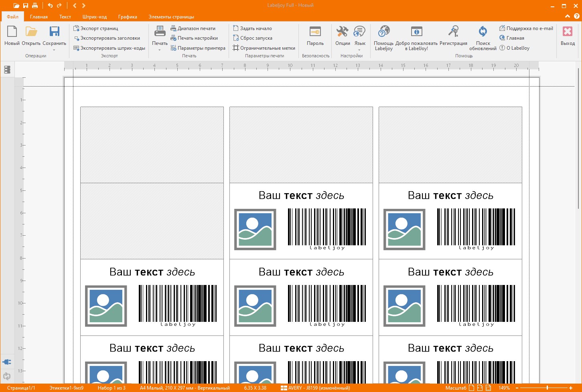Expand the Сохранить dropdown arrow
The width and height of the screenshot is (582, 392).
(x=54, y=50)
